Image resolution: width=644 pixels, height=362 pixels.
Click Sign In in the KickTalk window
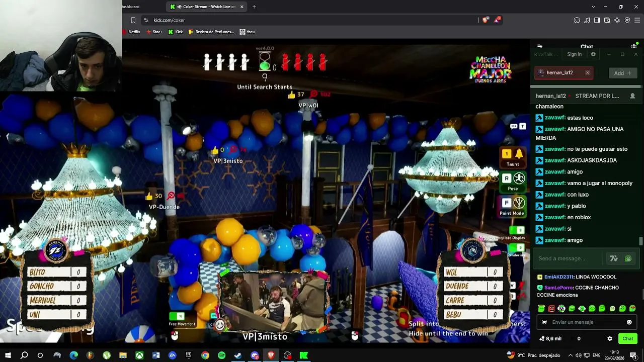[574, 54]
